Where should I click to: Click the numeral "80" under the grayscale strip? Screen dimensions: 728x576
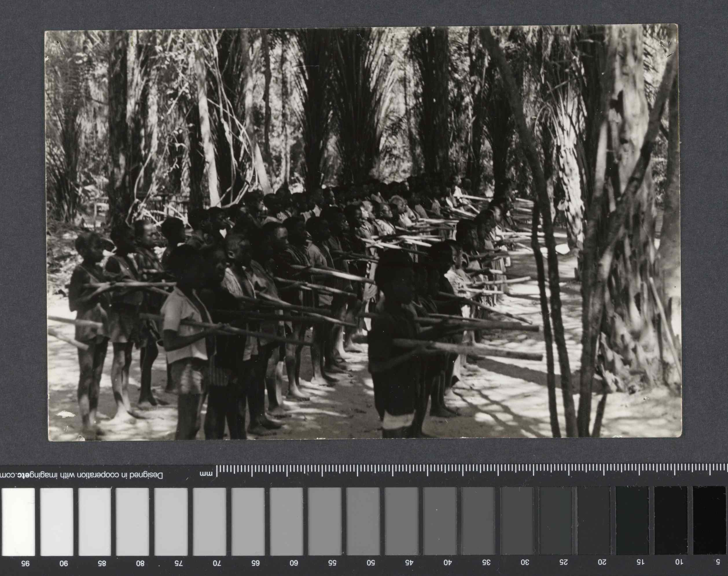pos(140,563)
